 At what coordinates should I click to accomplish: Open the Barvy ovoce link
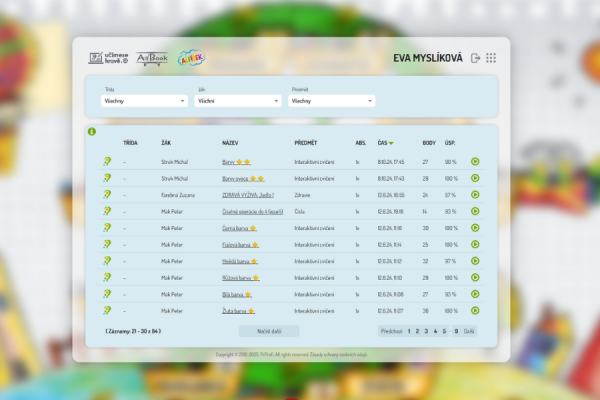click(x=243, y=178)
